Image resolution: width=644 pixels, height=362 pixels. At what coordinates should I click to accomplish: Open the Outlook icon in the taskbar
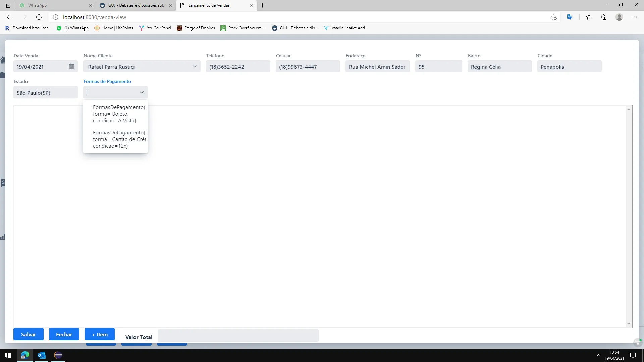(x=42, y=355)
